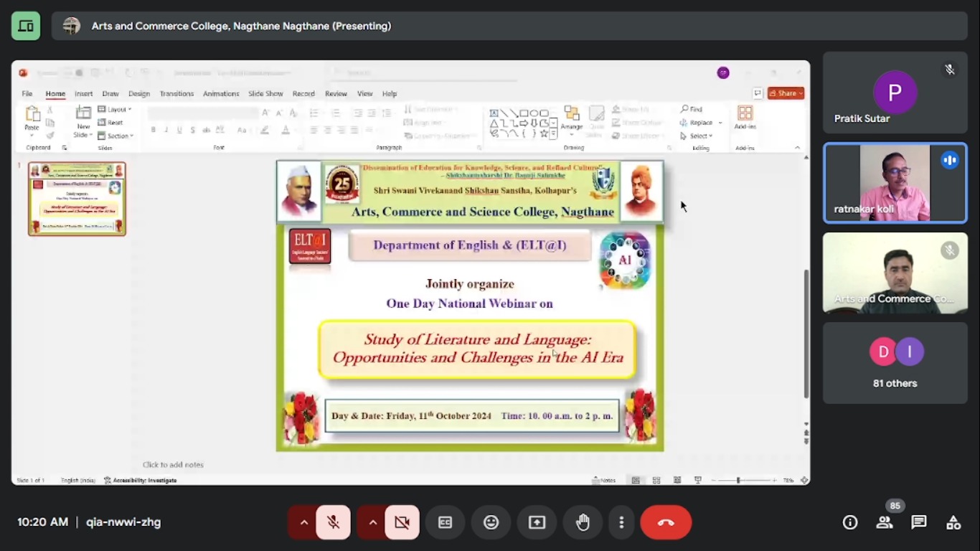
Task: Open the Comments pane icon
Action: click(x=758, y=93)
